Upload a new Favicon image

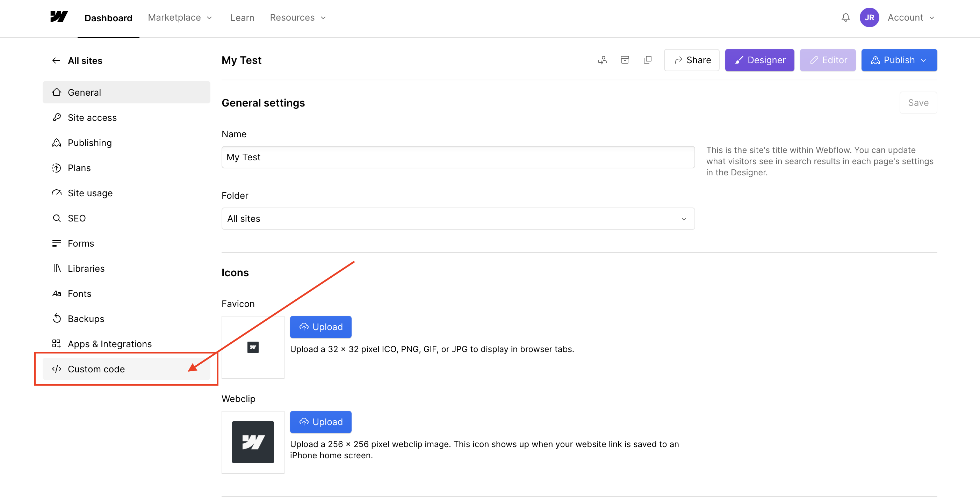click(320, 327)
